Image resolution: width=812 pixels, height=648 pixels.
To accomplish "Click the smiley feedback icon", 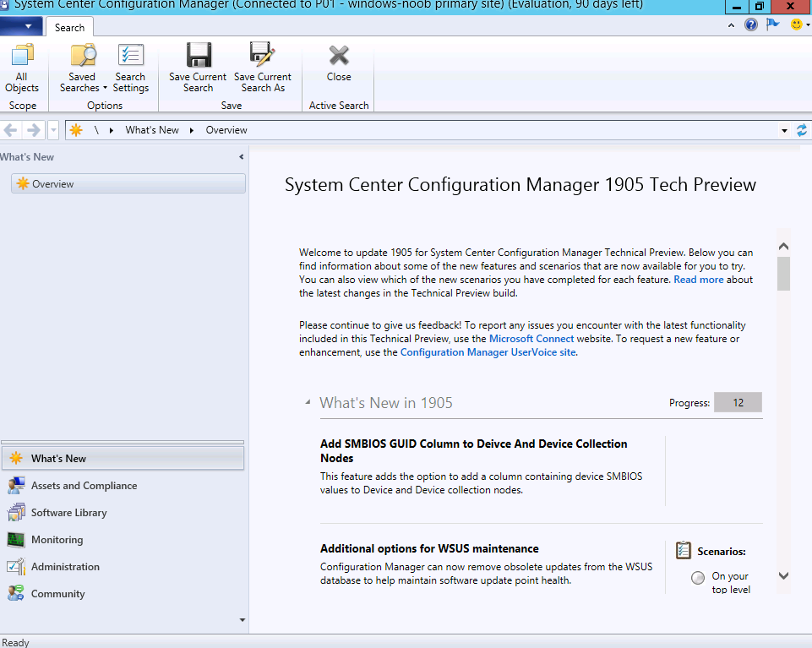I will [797, 25].
